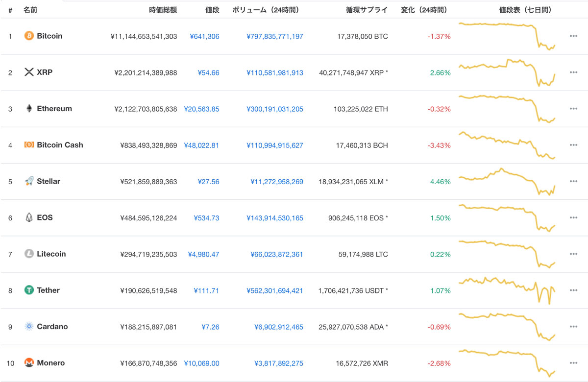Click Cardano market cap ¥188,215,897,081
The height and width of the screenshot is (382, 588).
[x=148, y=327]
